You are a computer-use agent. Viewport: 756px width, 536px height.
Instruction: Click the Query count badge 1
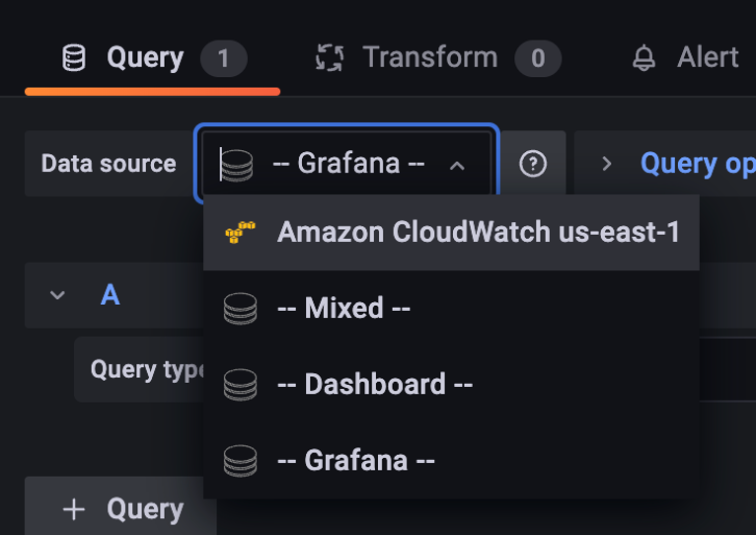click(x=224, y=58)
